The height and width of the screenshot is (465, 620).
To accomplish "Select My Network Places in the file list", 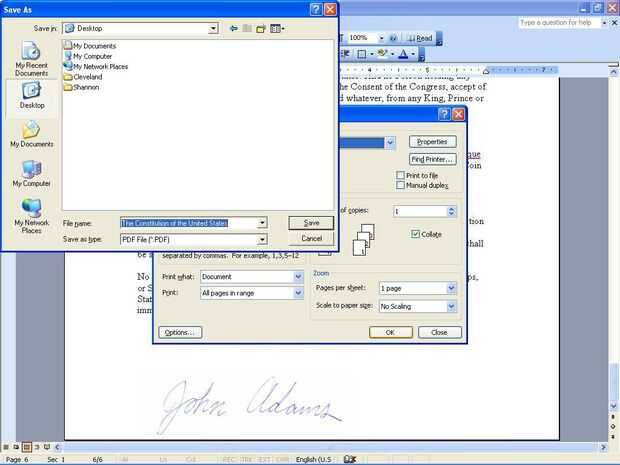I will [x=96, y=66].
